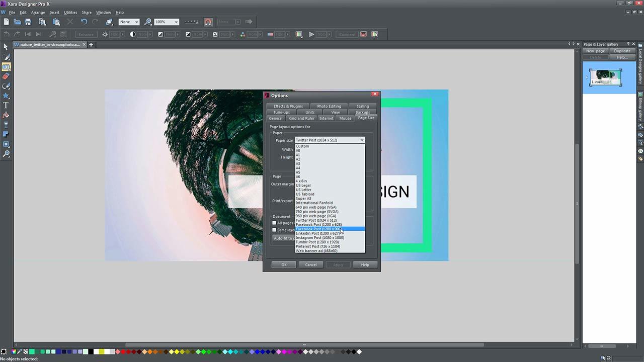Select the Selector tool
Screen dimensions: 644x362
click(6, 47)
